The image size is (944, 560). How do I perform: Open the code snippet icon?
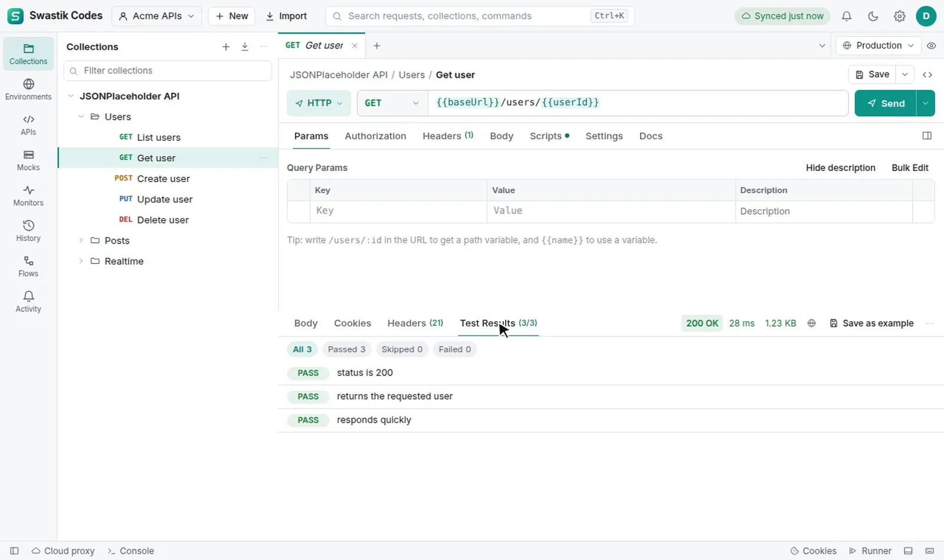(927, 74)
